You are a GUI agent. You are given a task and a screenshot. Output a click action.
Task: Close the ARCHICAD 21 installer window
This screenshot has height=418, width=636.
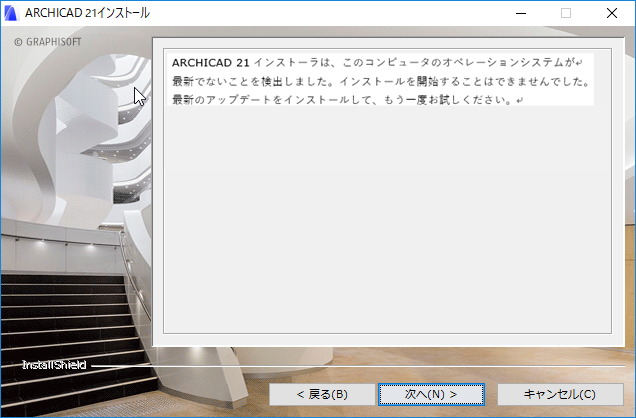pos(612,13)
